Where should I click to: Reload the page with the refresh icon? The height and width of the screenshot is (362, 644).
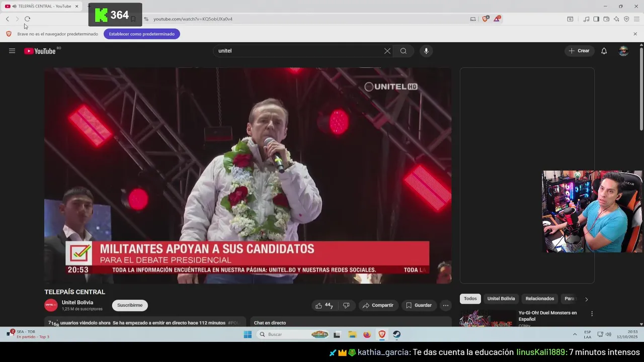pos(27,19)
